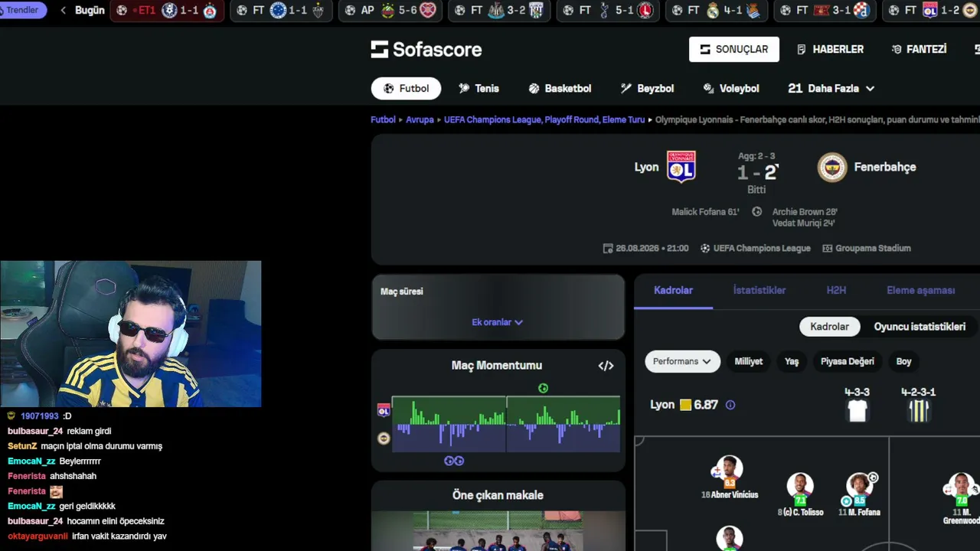Image resolution: width=980 pixels, height=551 pixels.
Task: Switch to the Eleme aşaması tab
Action: (x=920, y=291)
